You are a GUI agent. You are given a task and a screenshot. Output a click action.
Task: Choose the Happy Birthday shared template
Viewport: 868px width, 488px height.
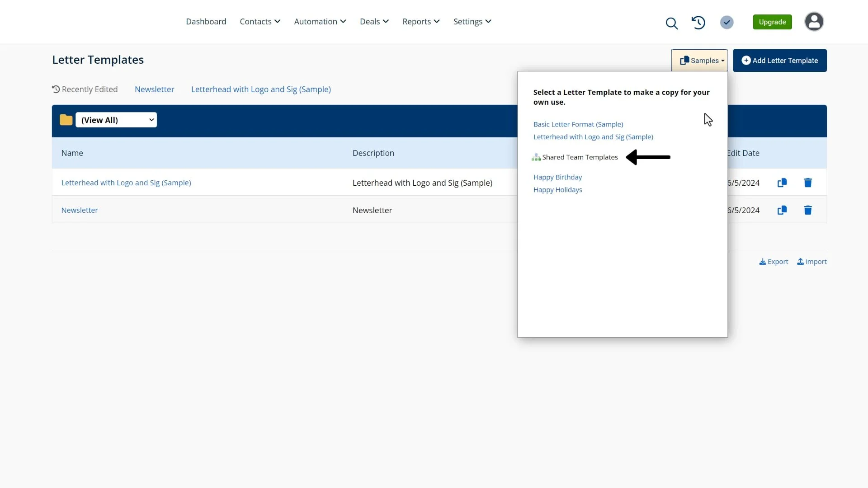coord(557,177)
